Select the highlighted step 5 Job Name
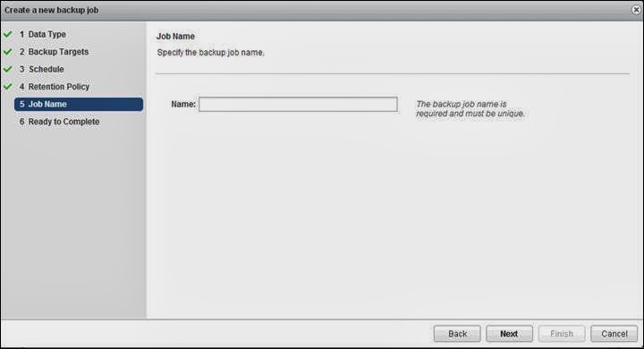The image size is (644, 349). click(79, 105)
